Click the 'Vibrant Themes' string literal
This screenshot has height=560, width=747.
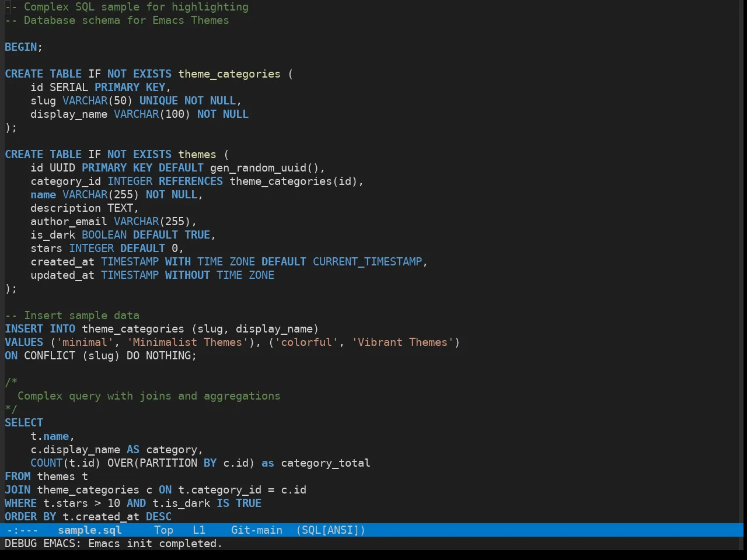[x=403, y=342]
